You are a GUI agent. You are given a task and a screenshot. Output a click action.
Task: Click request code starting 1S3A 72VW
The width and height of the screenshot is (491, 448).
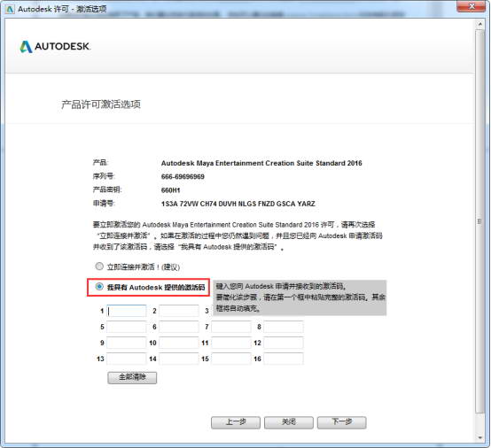[x=238, y=204]
